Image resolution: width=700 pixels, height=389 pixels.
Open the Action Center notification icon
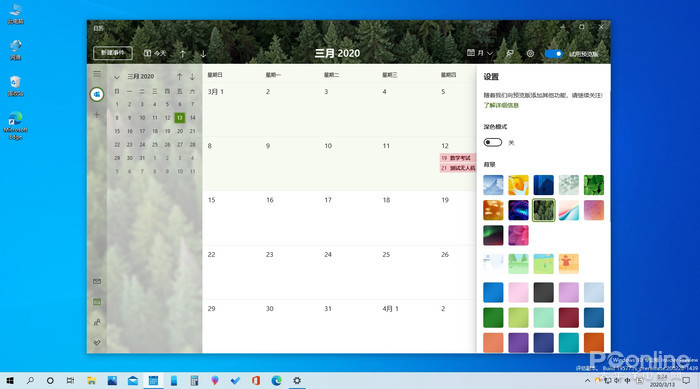click(686, 381)
